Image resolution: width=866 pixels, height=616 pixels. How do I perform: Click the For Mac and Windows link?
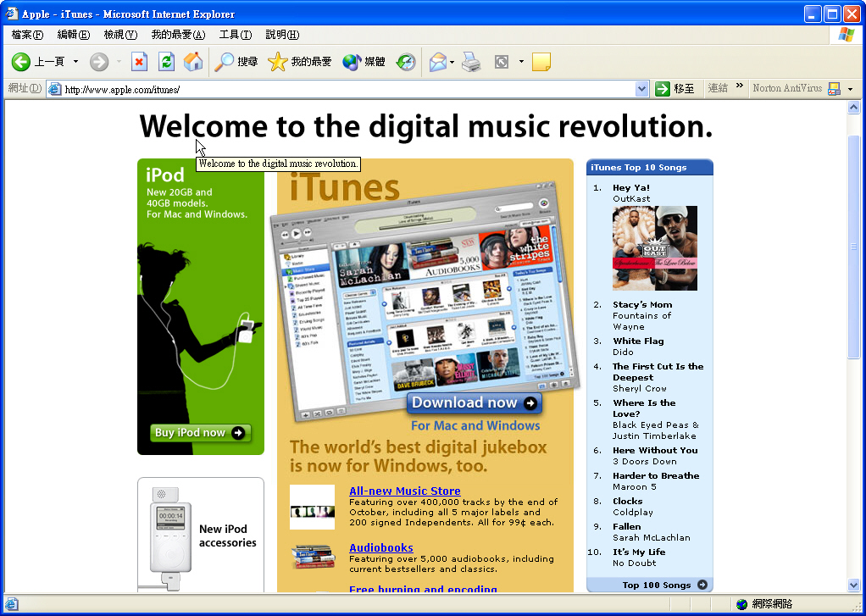[x=475, y=425]
